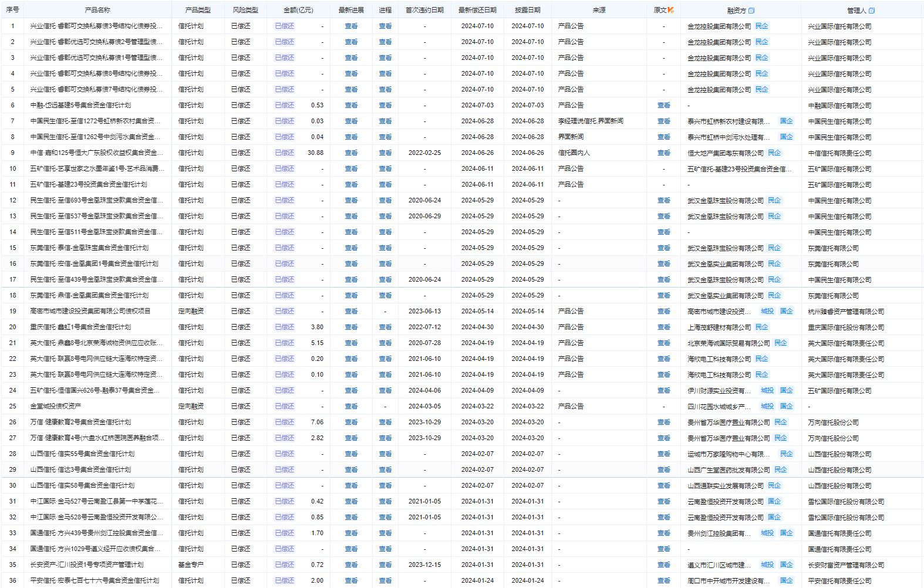Click the link icon beside 融资方 header
Viewport: 924px width, 588px height.
point(751,11)
